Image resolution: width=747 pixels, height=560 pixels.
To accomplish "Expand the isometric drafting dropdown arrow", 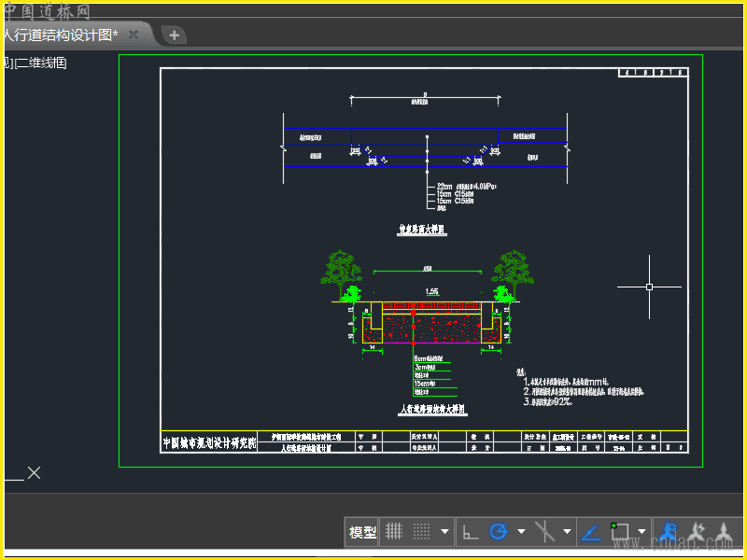I will coord(567,532).
